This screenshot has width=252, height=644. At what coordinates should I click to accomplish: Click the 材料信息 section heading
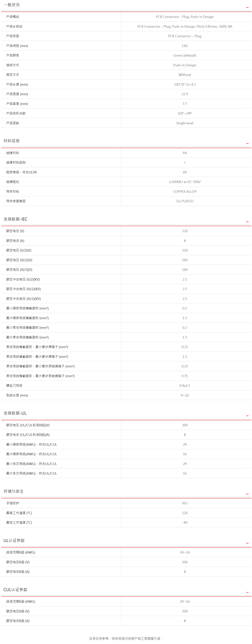(11, 141)
